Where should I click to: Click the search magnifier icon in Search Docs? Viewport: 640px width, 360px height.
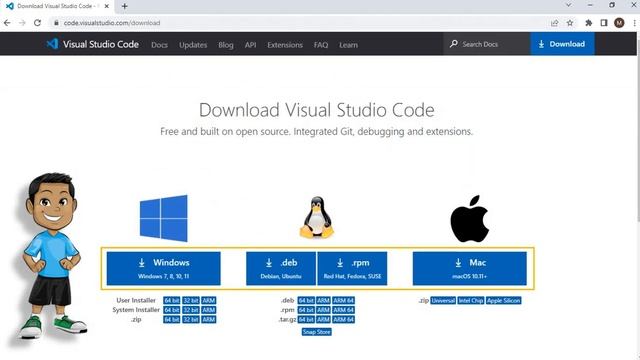pyautogui.click(x=454, y=44)
